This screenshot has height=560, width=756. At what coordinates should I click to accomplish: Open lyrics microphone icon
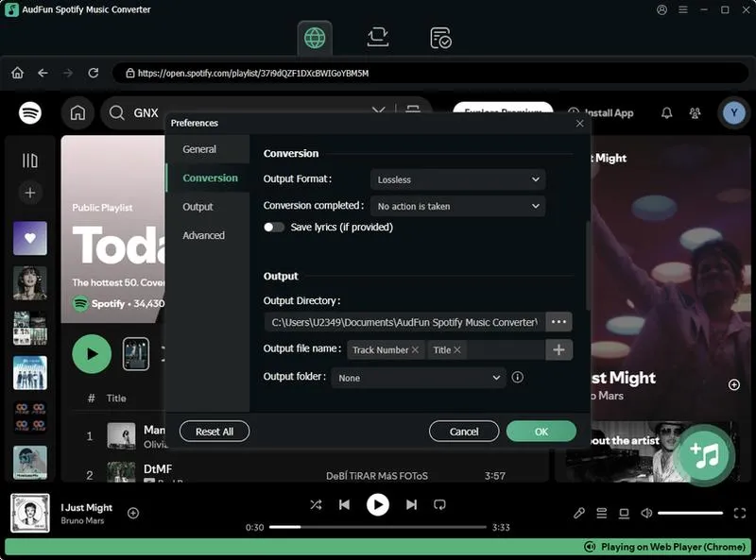[579, 513]
